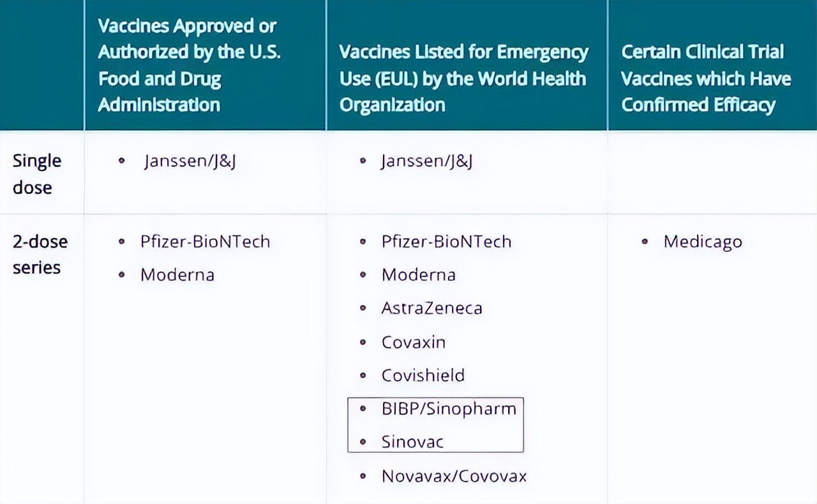Click Moderna in the WHO EUL column
This screenshot has width=817, height=504.
pos(418,275)
